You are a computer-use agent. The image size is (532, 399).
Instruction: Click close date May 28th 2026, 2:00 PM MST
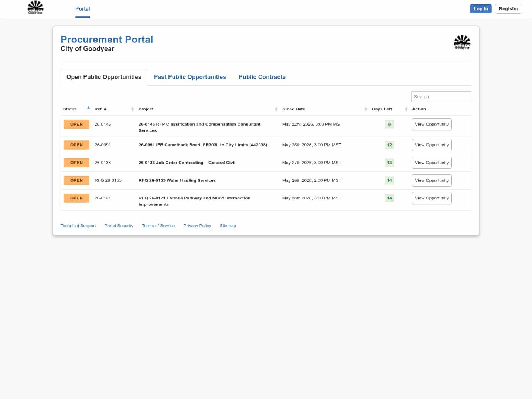(312, 181)
